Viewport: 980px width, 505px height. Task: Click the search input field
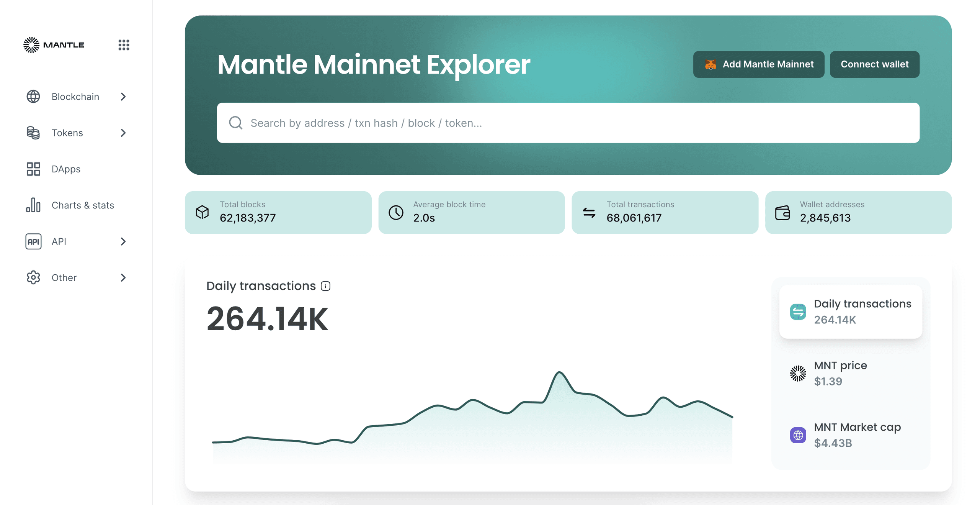click(569, 122)
